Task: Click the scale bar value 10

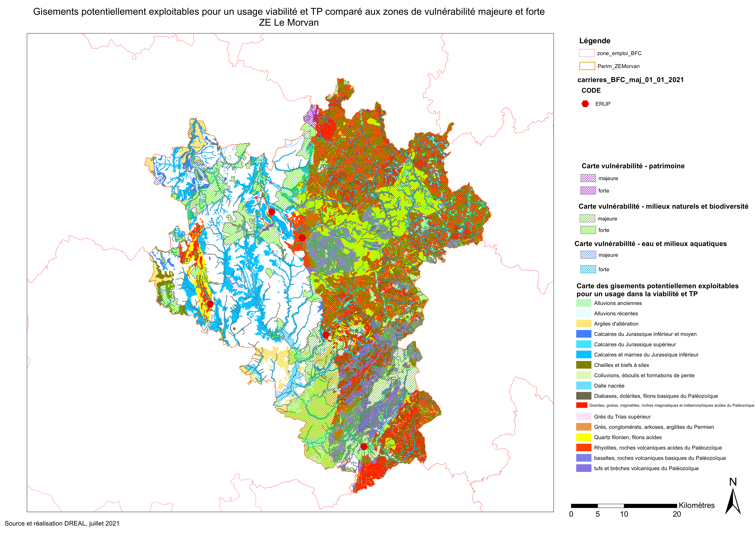Action: pyautogui.click(x=624, y=514)
